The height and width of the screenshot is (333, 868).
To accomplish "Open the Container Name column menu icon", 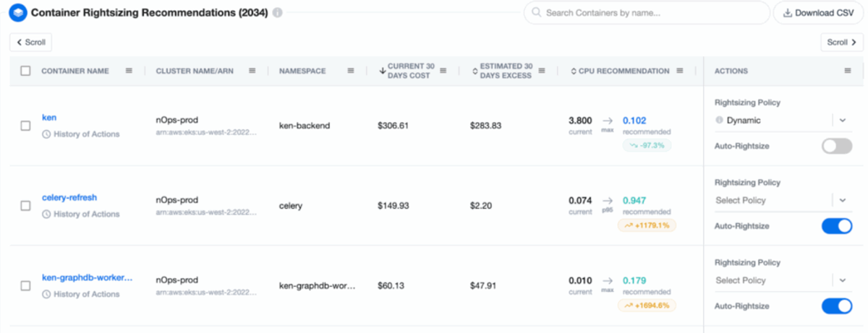I will pyautogui.click(x=129, y=71).
